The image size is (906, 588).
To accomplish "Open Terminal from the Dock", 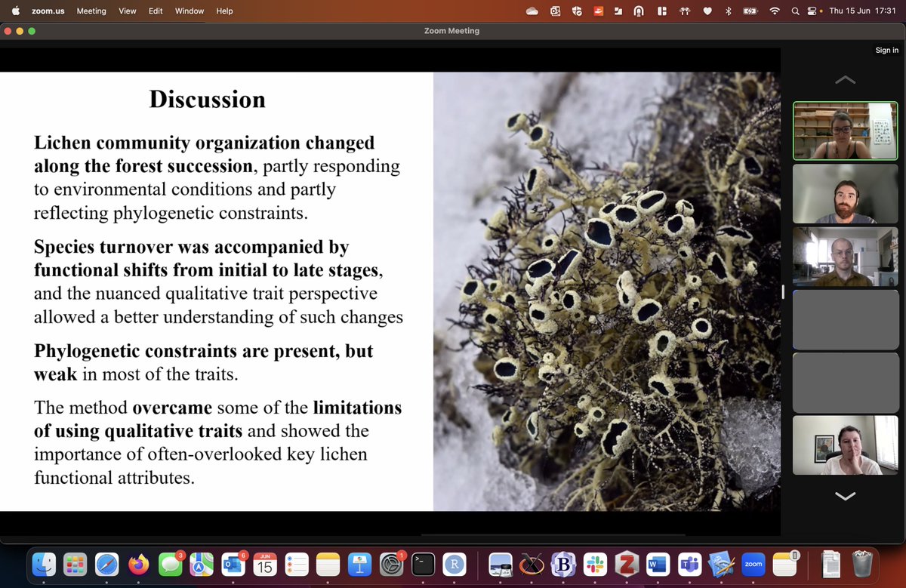I will (x=424, y=563).
